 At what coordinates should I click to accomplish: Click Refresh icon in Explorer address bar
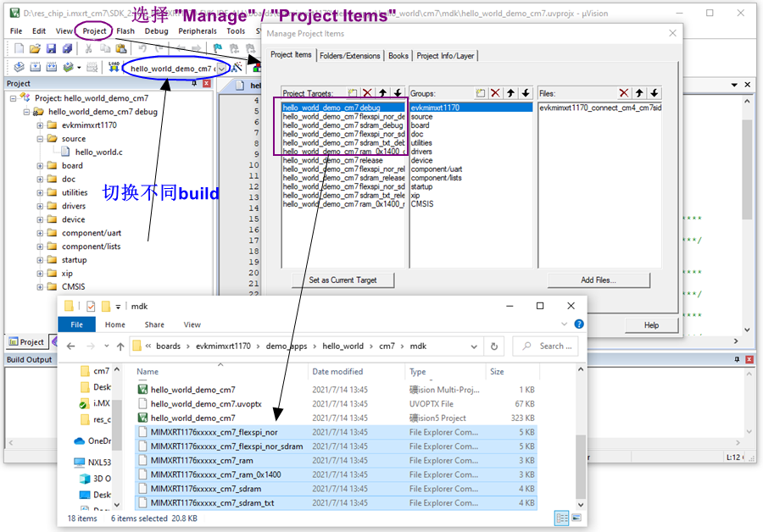tap(494, 346)
